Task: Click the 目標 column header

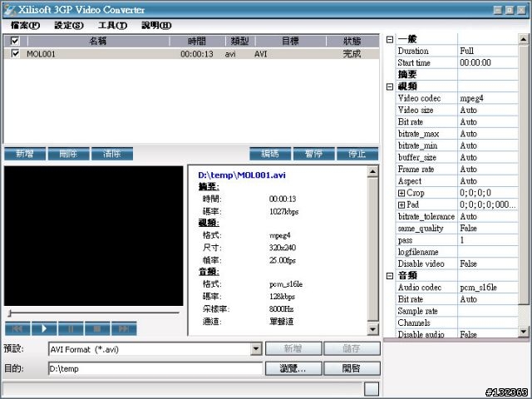Action: click(x=290, y=41)
